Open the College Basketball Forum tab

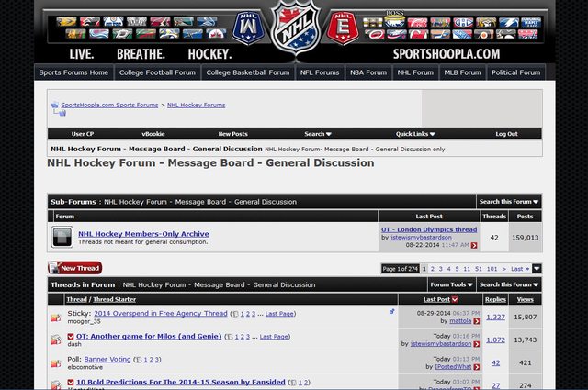248,72
